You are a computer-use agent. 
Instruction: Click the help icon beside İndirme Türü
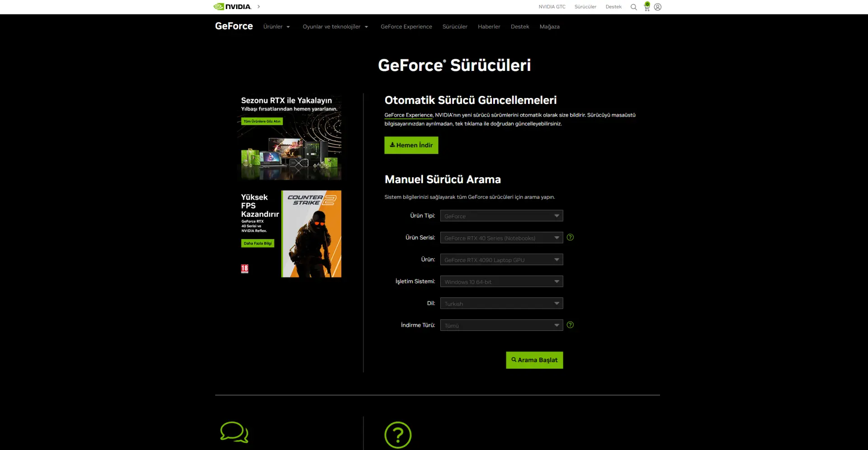pyautogui.click(x=570, y=325)
